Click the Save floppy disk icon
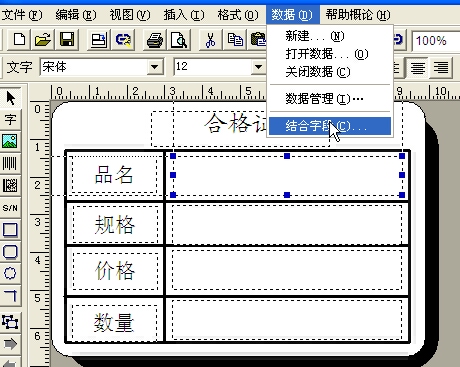 click(67, 40)
